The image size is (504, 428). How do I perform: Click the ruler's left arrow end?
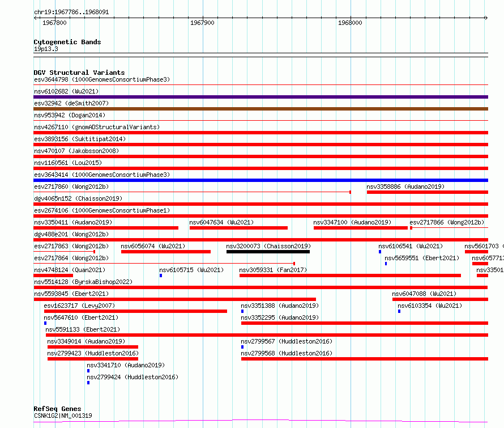point(35,18)
